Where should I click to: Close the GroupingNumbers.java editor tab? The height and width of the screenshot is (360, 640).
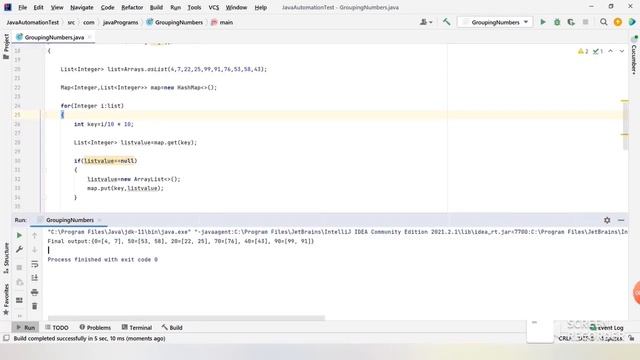89,37
